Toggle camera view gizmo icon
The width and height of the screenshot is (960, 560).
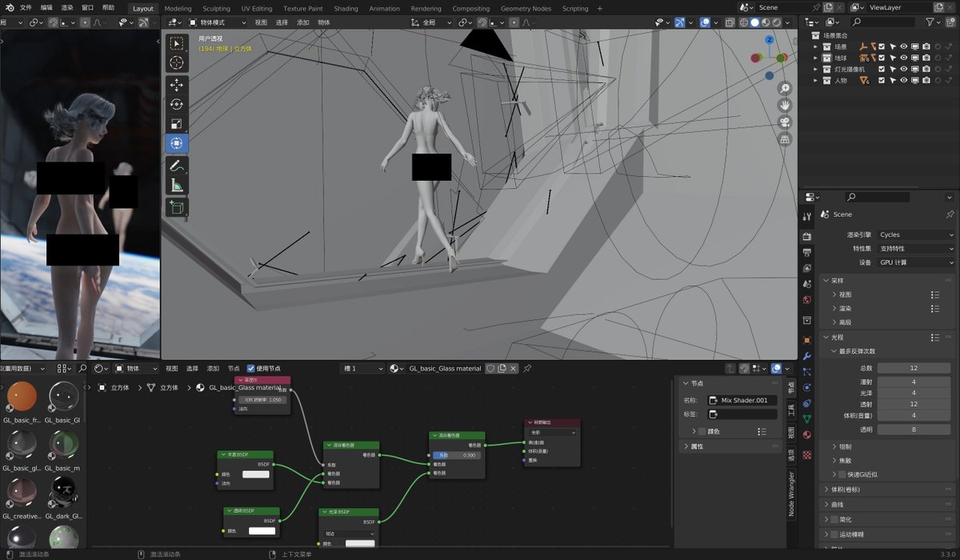786,122
